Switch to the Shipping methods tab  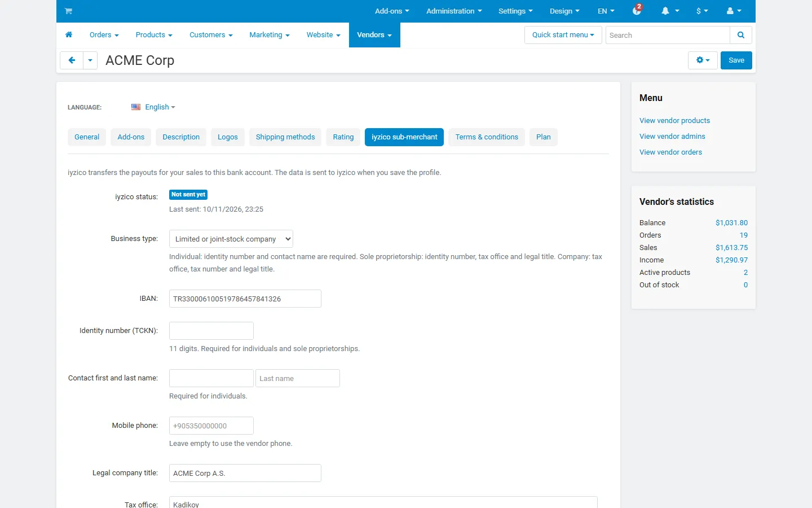pos(285,137)
